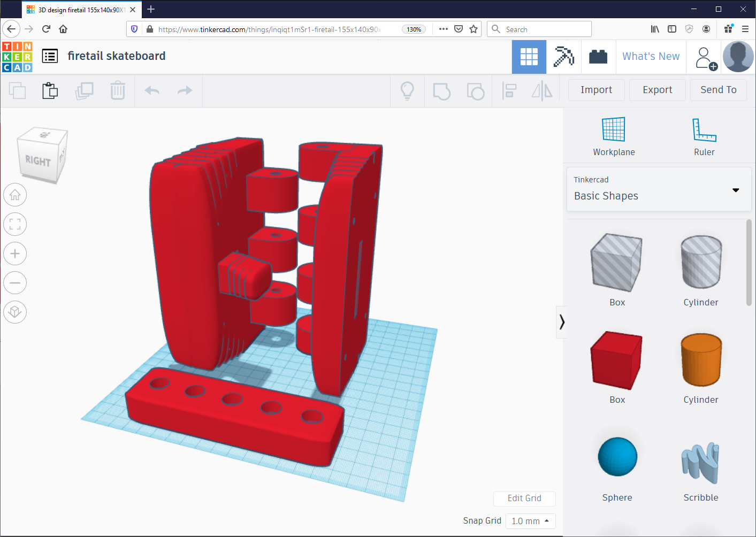The width and height of the screenshot is (756, 537).
Task: Open the Edit Grid settings
Action: pyautogui.click(x=524, y=498)
